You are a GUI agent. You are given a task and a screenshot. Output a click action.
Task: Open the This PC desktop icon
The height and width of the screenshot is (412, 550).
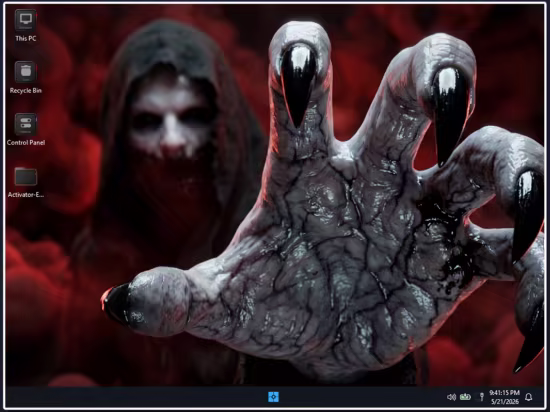pos(26,26)
